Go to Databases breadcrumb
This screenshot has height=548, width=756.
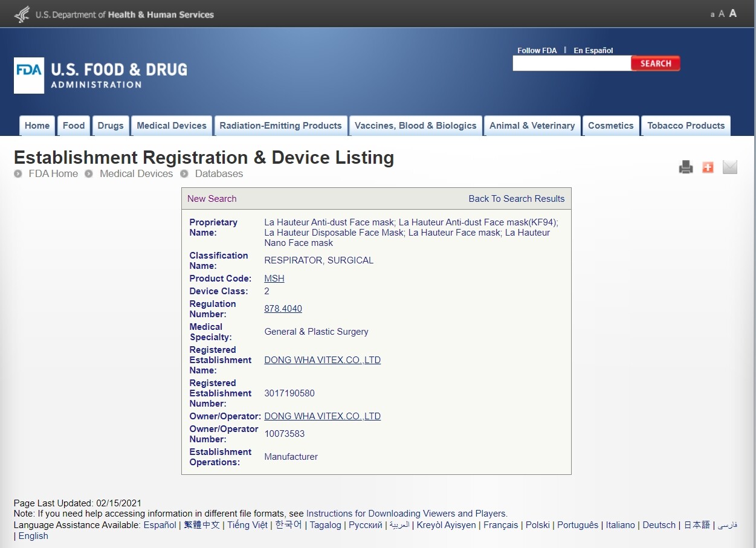tap(219, 173)
